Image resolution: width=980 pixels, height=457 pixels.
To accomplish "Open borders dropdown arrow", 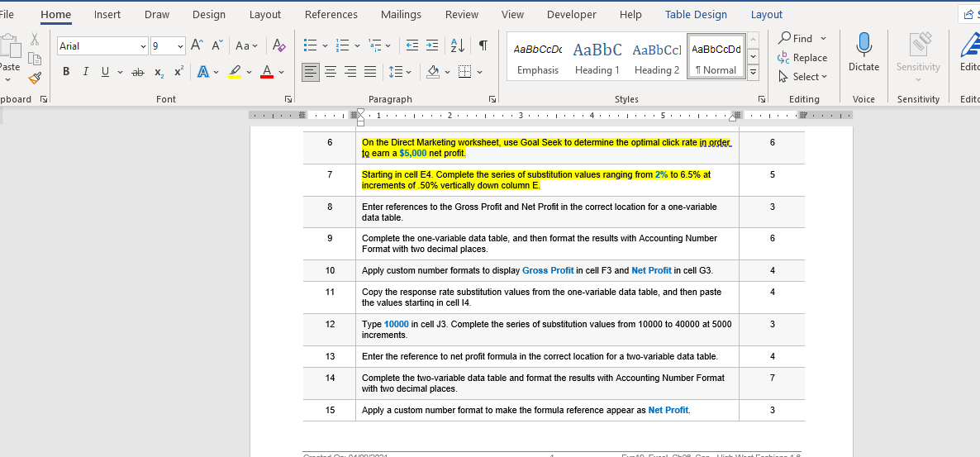I will pyautogui.click(x=479, y=73).
